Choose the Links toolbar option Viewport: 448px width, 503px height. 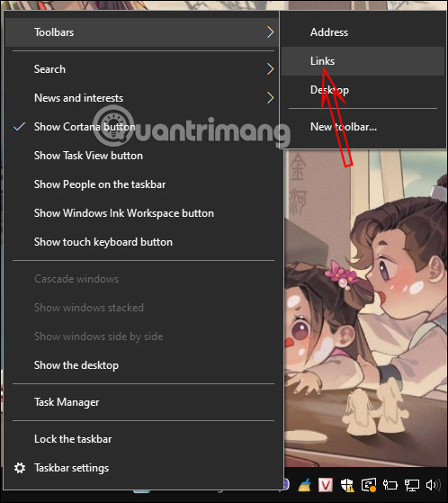click(363, 61)
